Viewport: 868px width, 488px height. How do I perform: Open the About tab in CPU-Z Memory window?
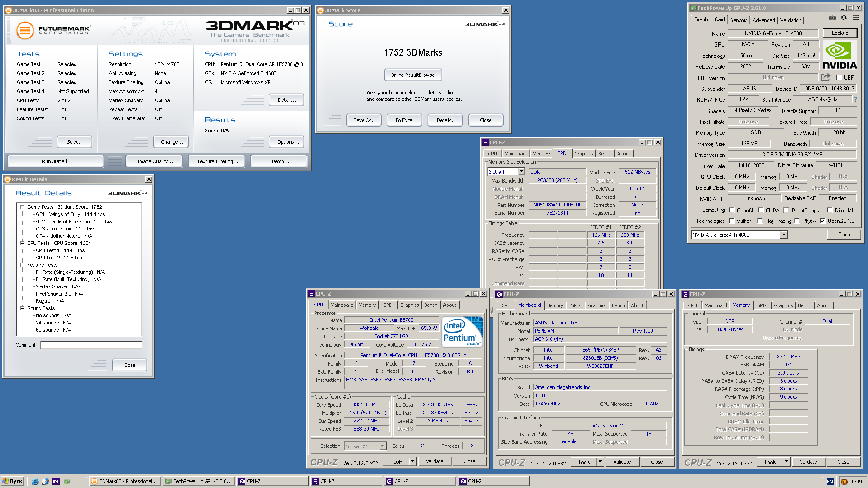coord(823,305)
